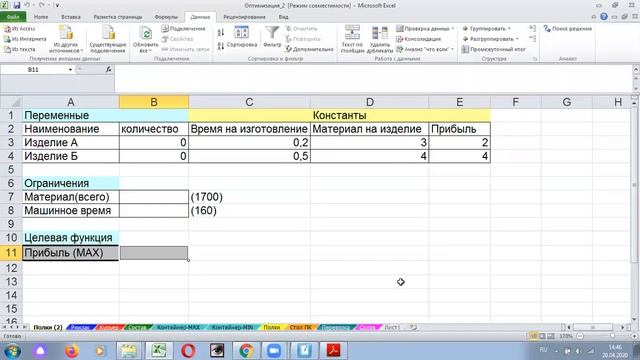The image size is (640, 360).
Task: Click the insert function fx icon
Action: click(108, 69)
